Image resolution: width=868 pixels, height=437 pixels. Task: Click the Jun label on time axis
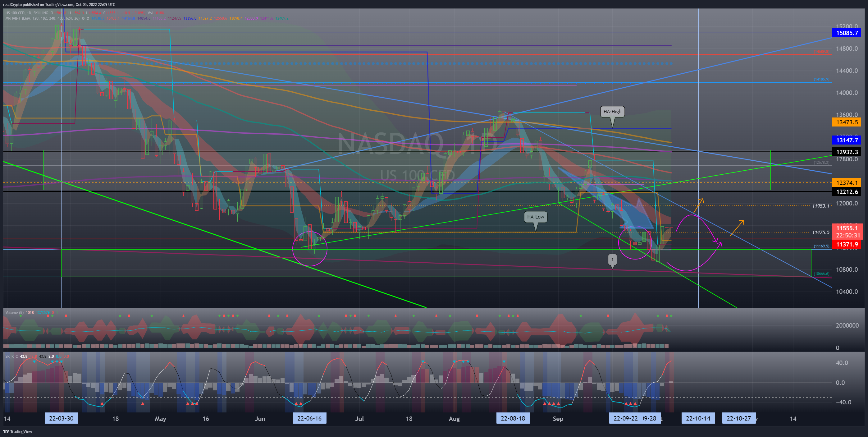click(260, 419)
